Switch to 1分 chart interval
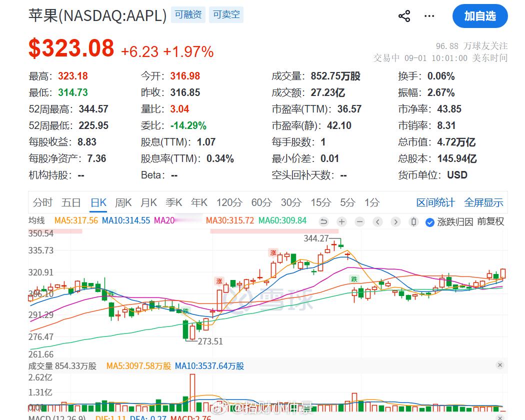The height and width of the screenshot is (420, 525). point(372,202)
